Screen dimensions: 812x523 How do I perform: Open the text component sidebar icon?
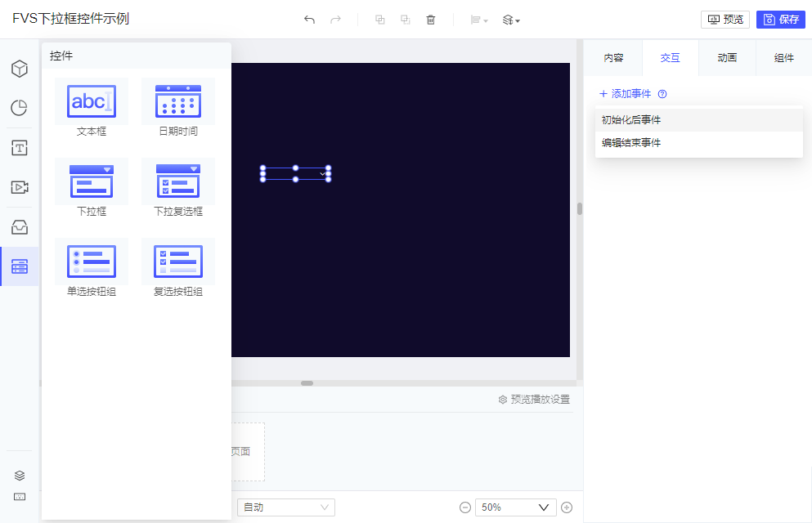(19, 148)
